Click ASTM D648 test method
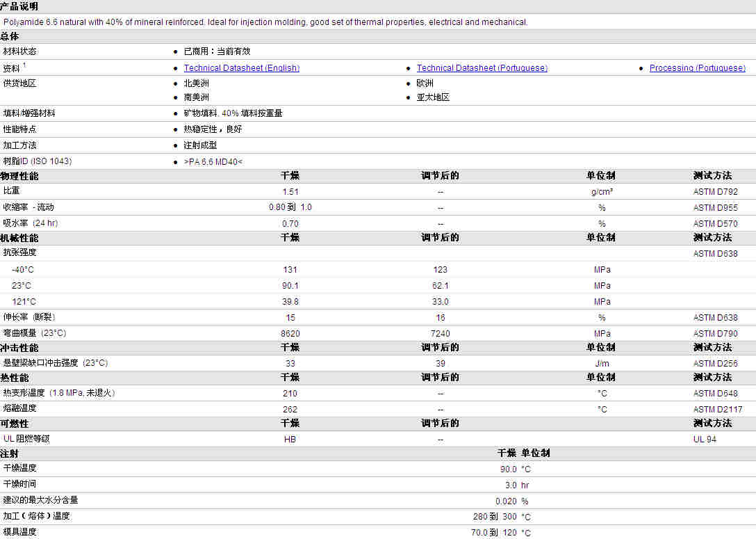The image size is (756, 539). click(716, 393)
